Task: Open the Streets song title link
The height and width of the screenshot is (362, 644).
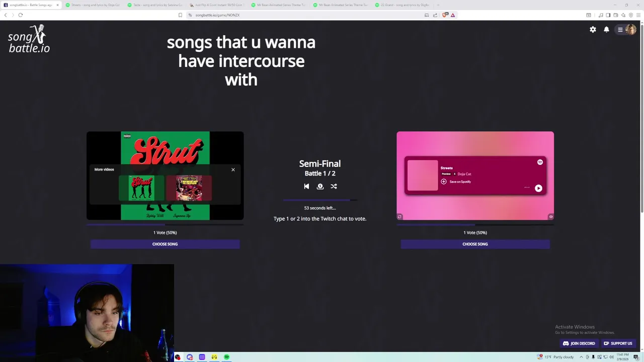Action: point(446,168)
